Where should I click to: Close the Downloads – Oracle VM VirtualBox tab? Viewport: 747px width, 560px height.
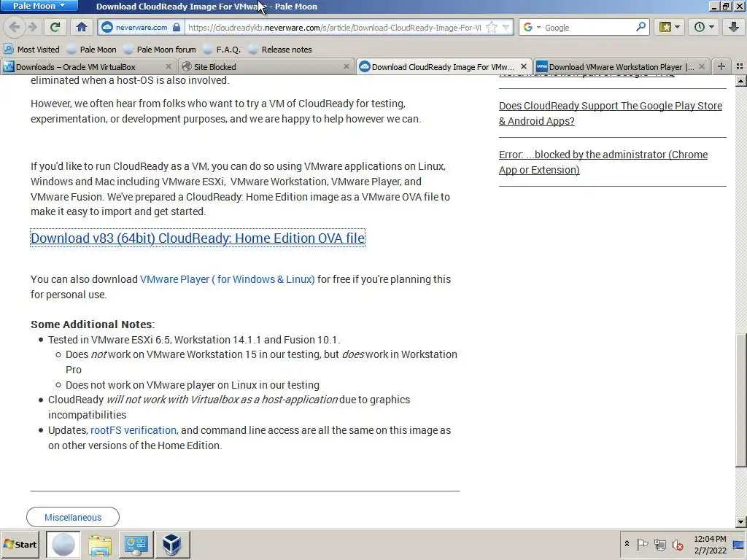pos(169,66)
